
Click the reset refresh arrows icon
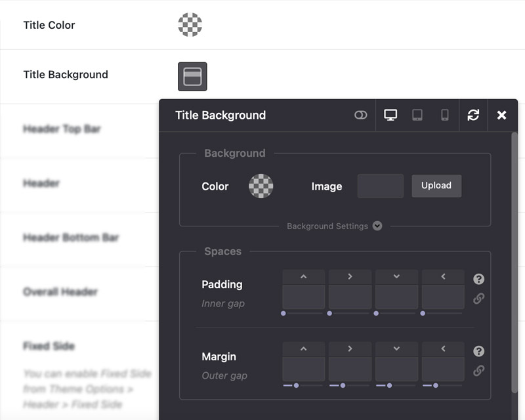pyautogui.click(x=473, y=115)
